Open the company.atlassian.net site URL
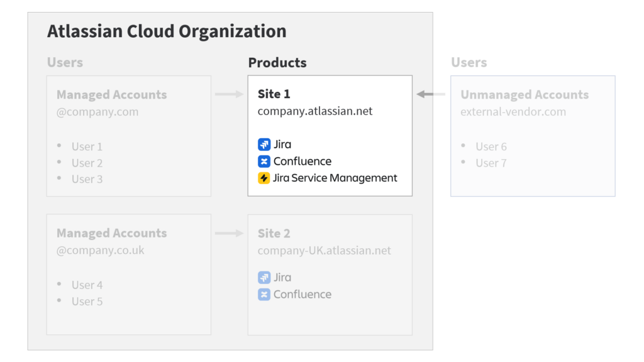This screenshot has height=362, width=644. point(315,111)
